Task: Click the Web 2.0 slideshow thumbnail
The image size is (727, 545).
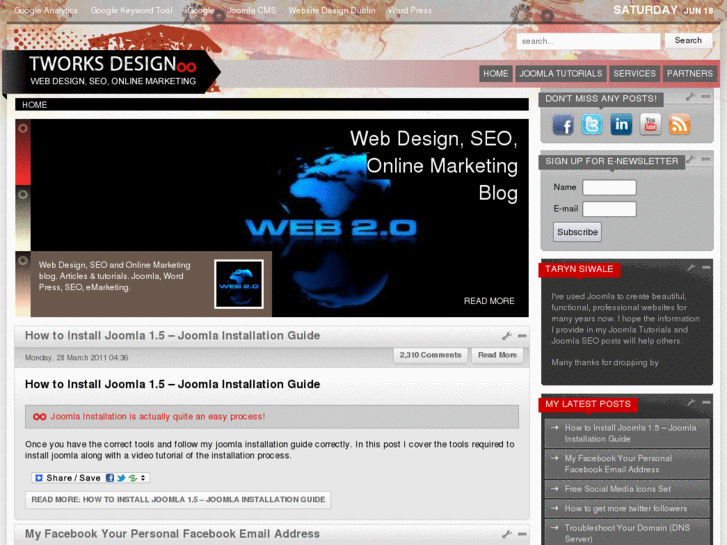Action: (239, 284)
